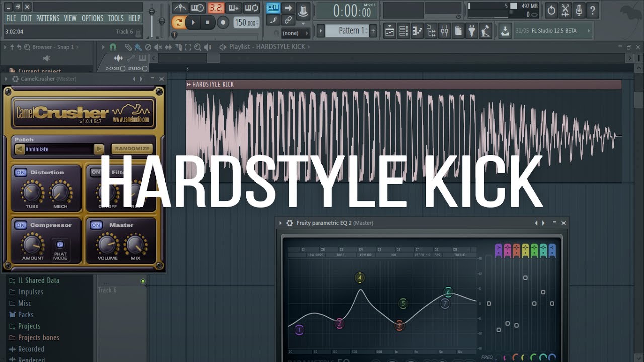The image size is (644, 362).
Task: Start playback with the play button
Action: pyautogui.click(x=193, y=22)
